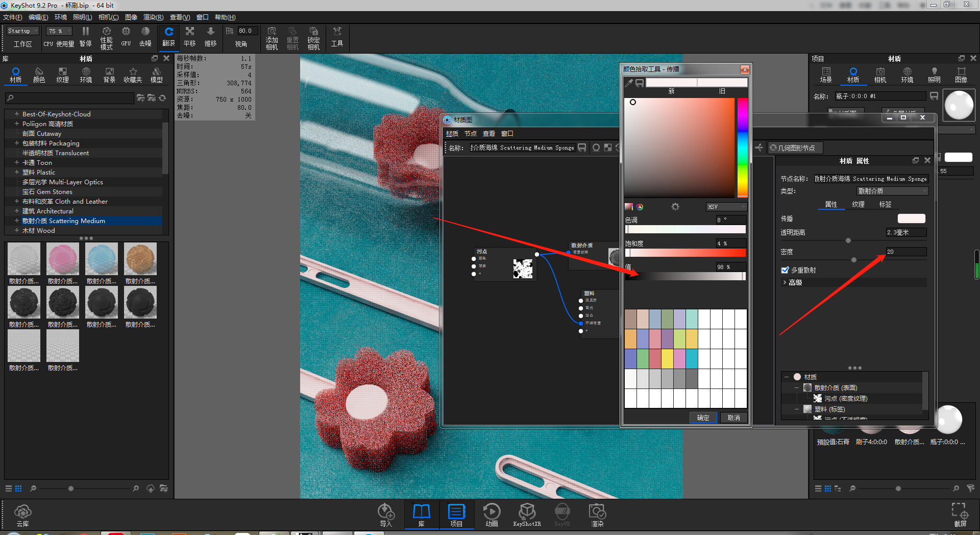Click the 添加相机 add camera icon
Viewport: 980px width, 535px height.
(272, 37)
